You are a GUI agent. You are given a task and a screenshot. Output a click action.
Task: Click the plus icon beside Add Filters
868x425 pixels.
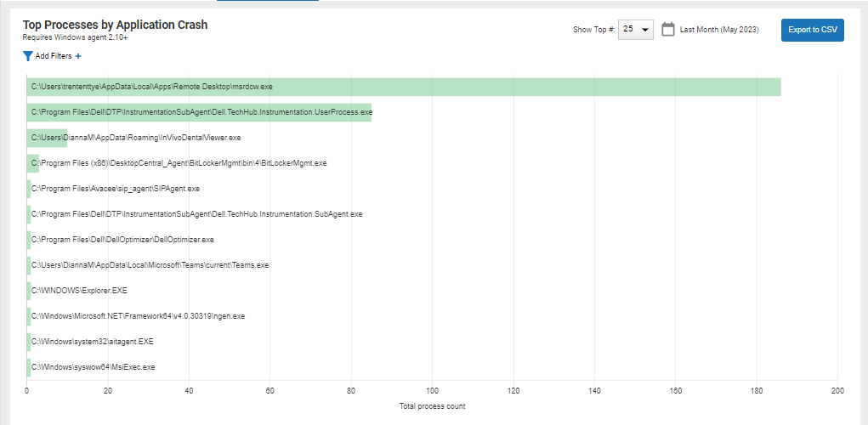coord(78,56)
